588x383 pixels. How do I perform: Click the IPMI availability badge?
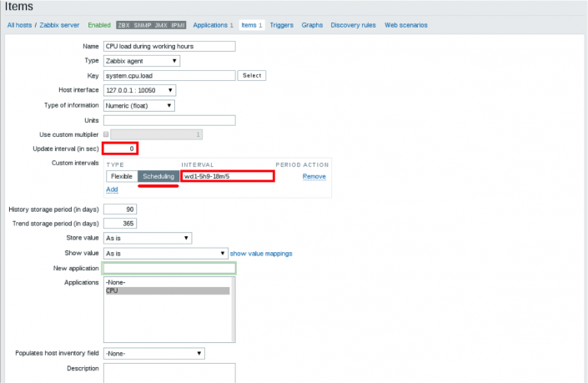point(178,25)
